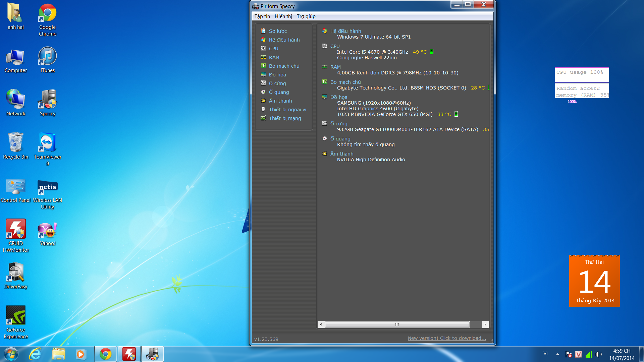Click the CPU heading link in summary panel
644x362 pixels.
(335, 46)
